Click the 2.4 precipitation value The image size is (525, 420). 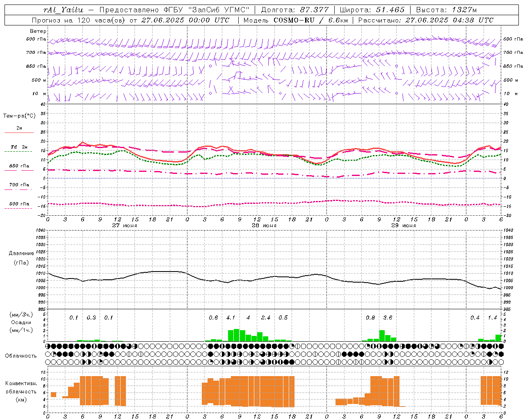click(x=266, y=318)
